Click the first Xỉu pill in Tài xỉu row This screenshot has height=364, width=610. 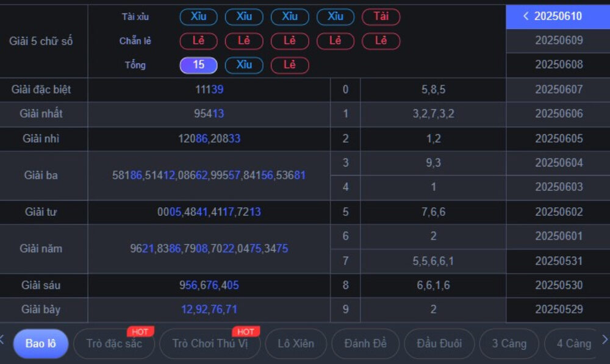tap(198, 16)
